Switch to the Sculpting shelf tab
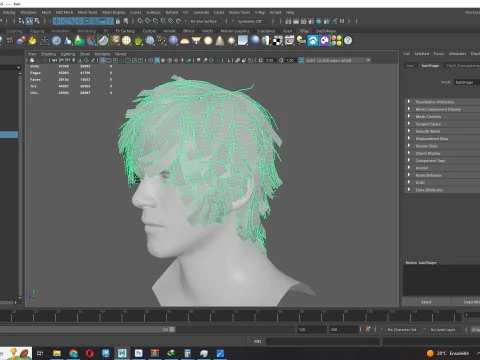This screenshot has width=480, height=360. pos(14,31)
